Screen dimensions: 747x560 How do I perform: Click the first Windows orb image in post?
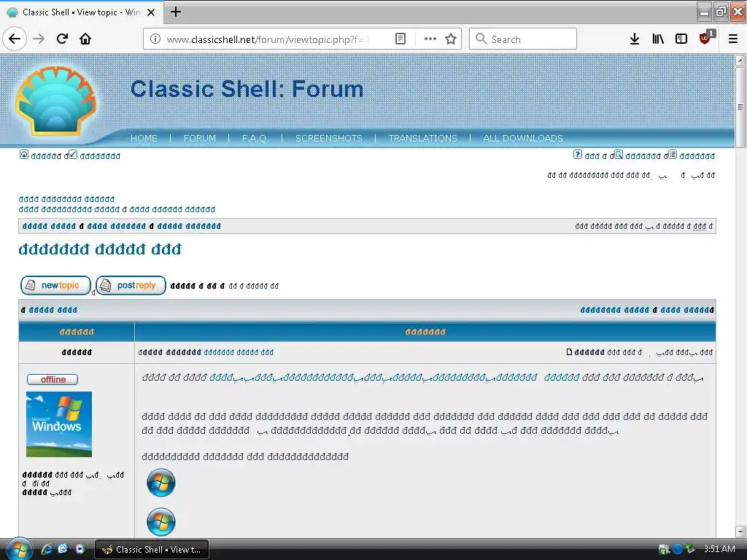pyautogui.click(x=161, y=483)
